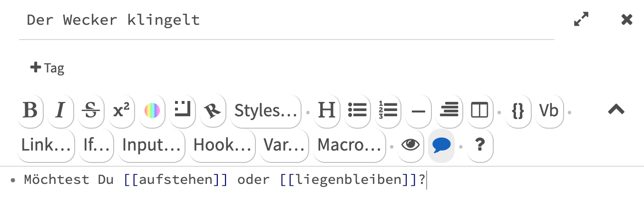Click the rotated R transform button
Screen dimensions: 644x202
coord(213,111)
